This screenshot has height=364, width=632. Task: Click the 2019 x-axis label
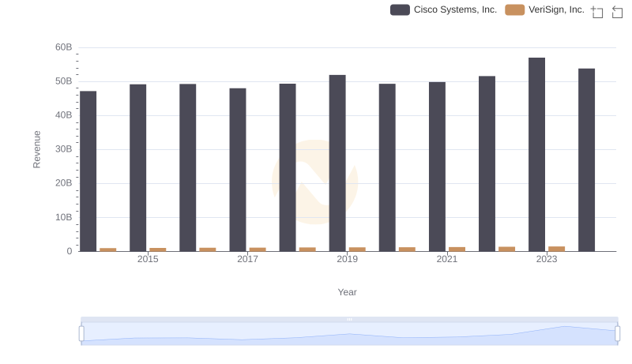point(347,259)
